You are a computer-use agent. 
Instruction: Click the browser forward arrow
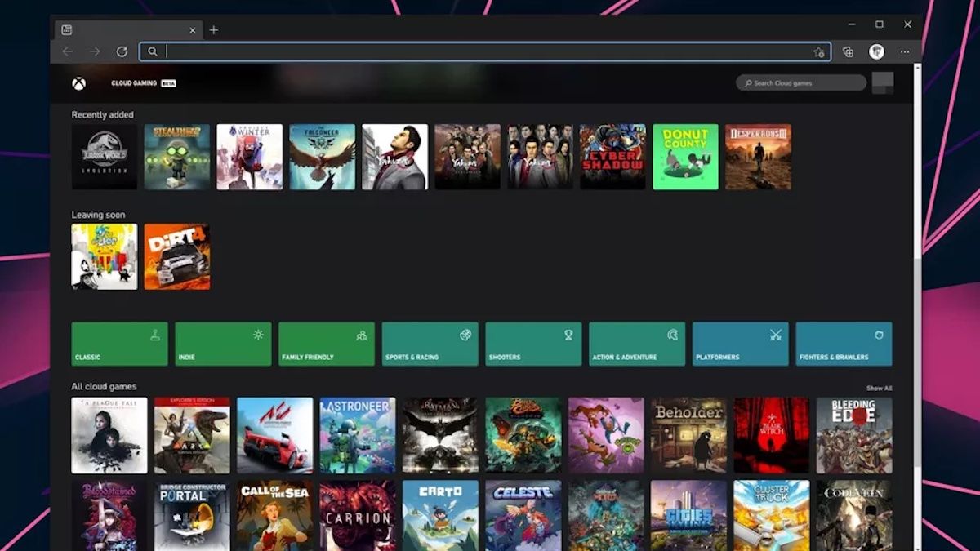95,51
